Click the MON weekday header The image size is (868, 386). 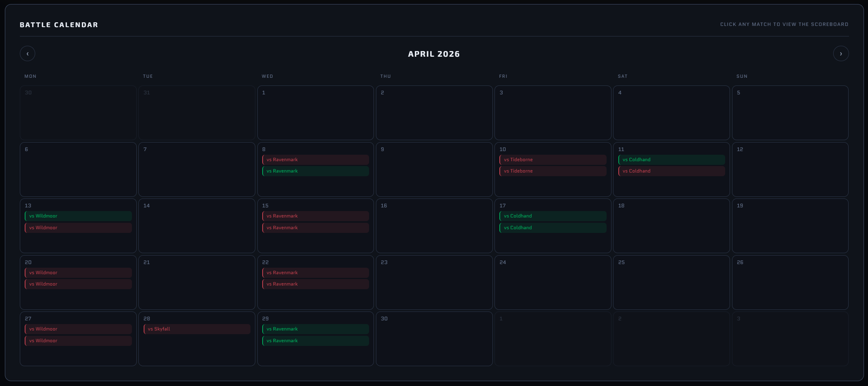[30, 76]
